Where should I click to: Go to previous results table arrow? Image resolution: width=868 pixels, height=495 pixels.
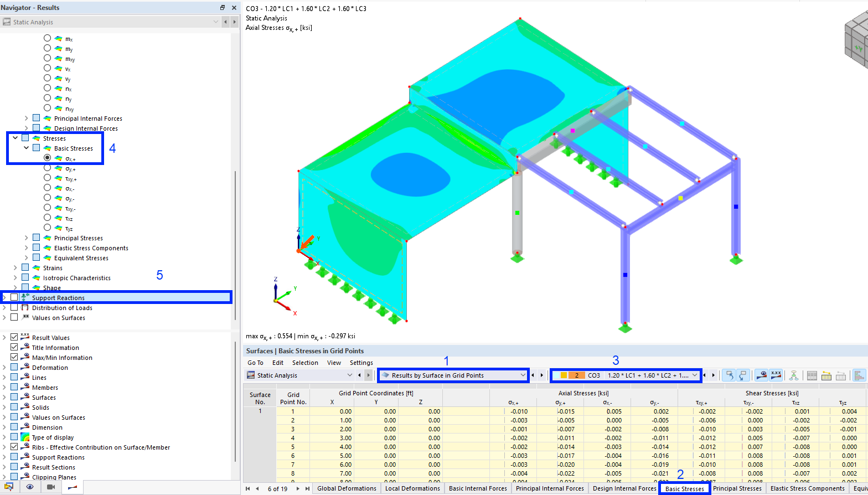(x=533, y=375)
